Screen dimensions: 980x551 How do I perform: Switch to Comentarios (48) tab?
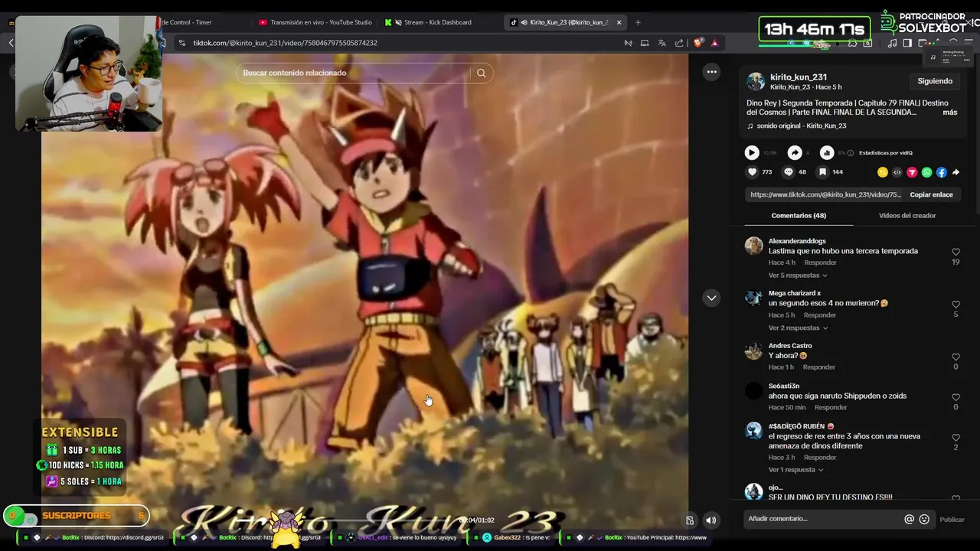point(799,216)
